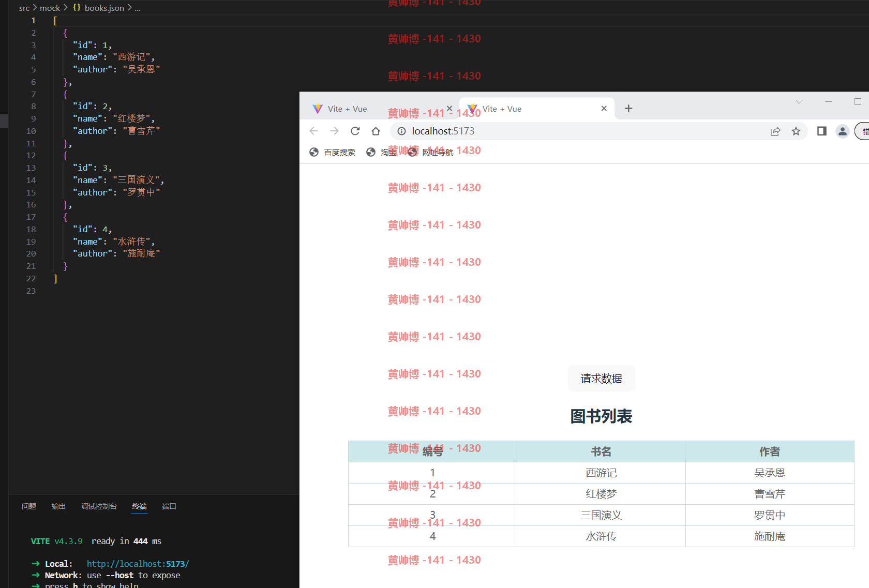Select the 罗贯中 author cell

[x=770, y=515]
